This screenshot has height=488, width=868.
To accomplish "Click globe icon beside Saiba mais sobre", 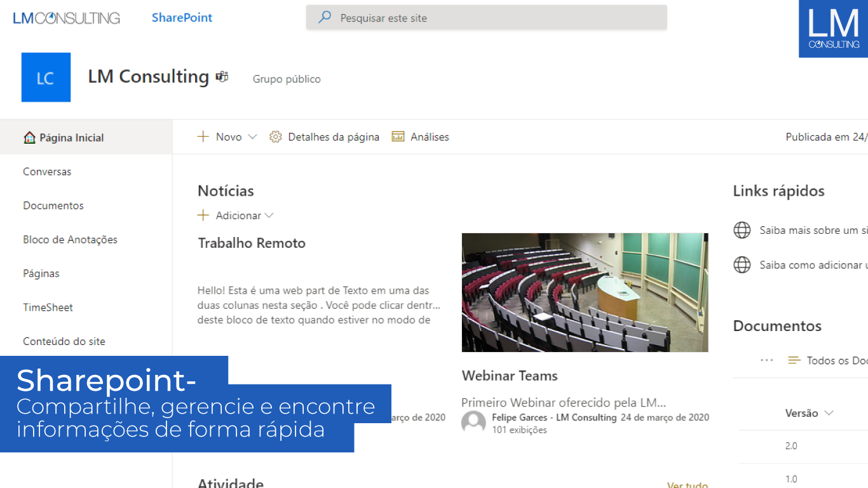I will point(742,230).
